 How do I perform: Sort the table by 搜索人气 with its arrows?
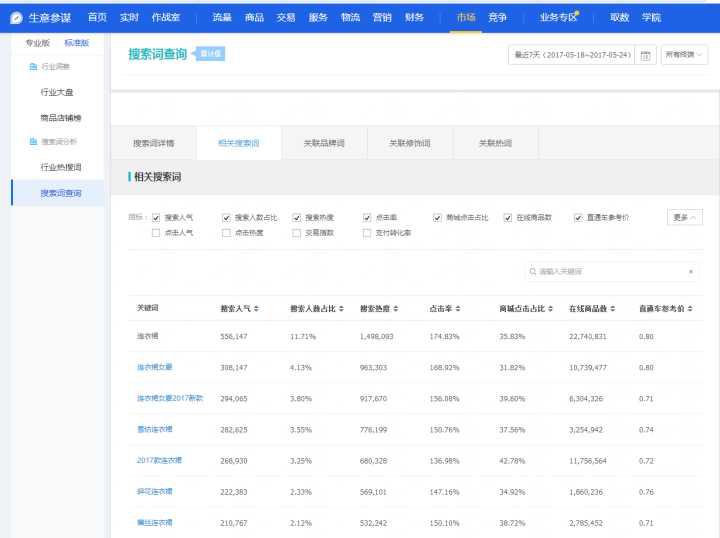(257, 308)
